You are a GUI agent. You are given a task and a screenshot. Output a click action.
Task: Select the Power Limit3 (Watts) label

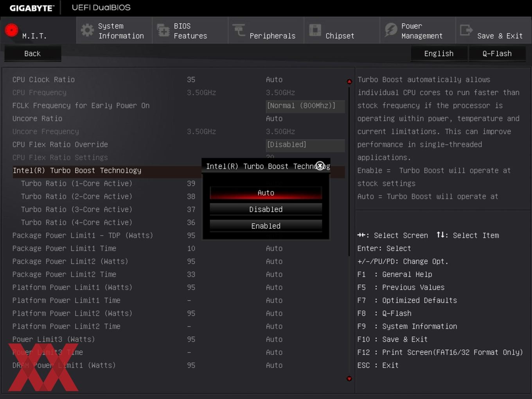click(54, 339)
